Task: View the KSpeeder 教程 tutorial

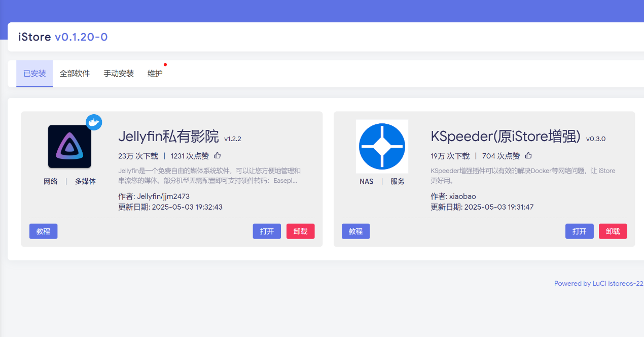Action: 355,231
